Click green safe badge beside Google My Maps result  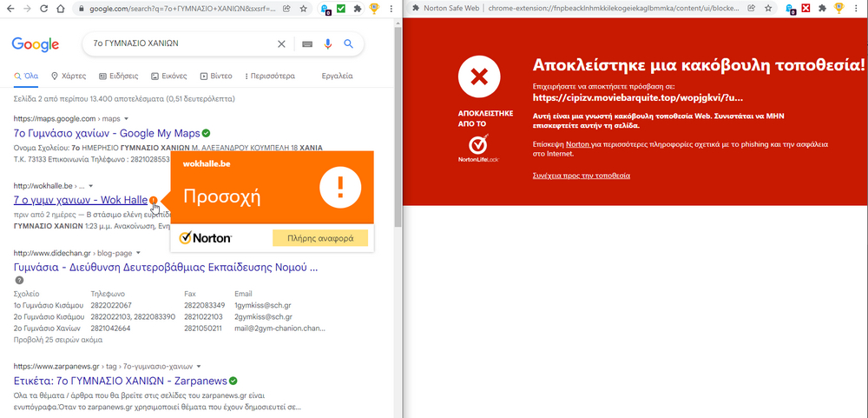point(206,133)
